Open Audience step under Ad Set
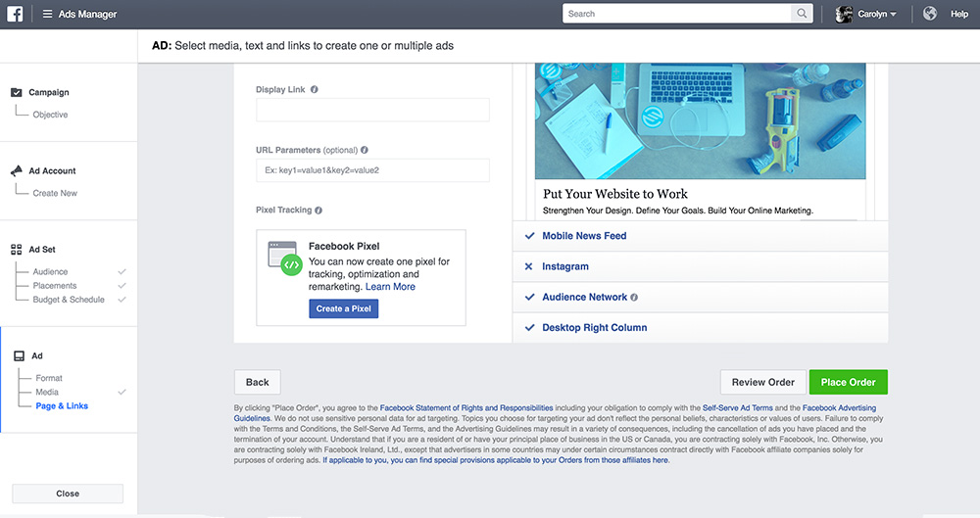The image size is (980, 518). point(50,272)
